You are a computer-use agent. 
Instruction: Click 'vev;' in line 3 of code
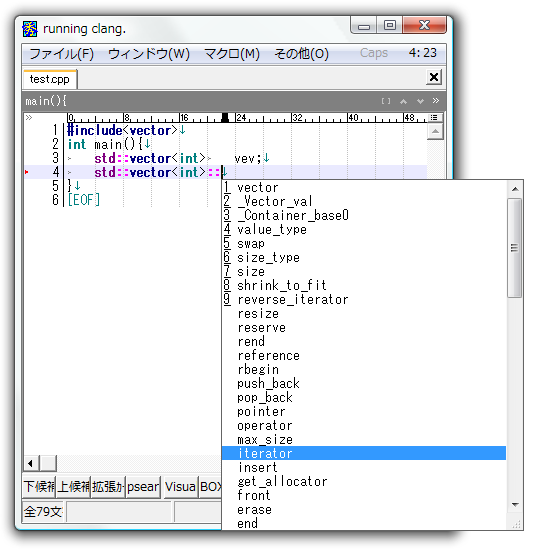[x=248, y=158]
